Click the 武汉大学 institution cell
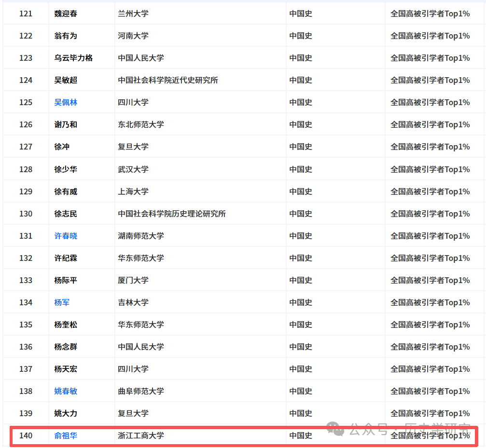The image size is (486, 448). point(133,169)
